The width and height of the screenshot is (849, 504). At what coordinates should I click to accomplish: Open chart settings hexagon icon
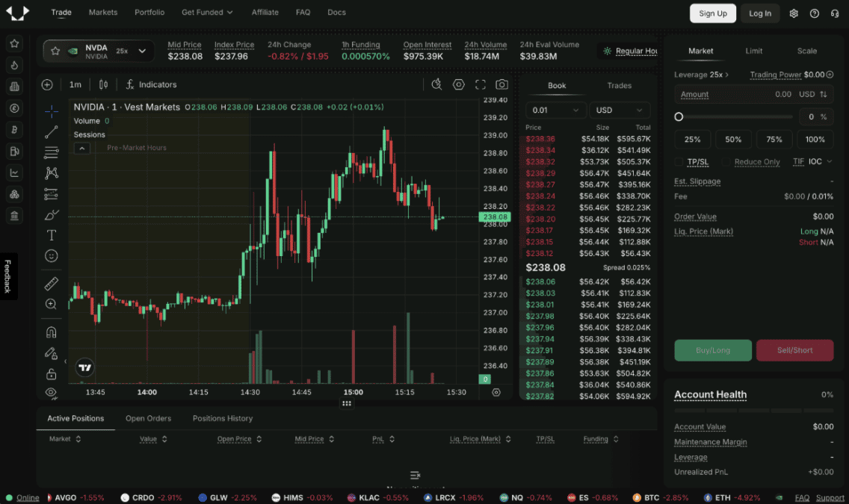click(459, 84)
